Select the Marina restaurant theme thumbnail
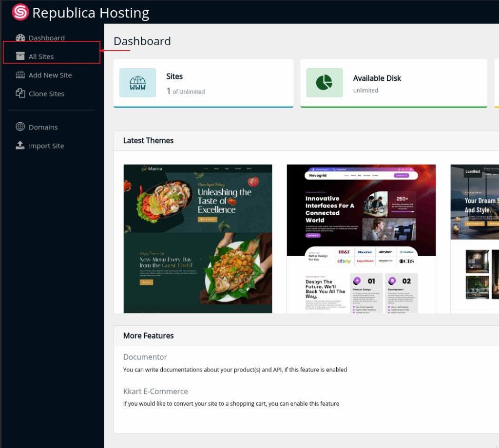Screen dimensions: 499x448 (197, 239)
